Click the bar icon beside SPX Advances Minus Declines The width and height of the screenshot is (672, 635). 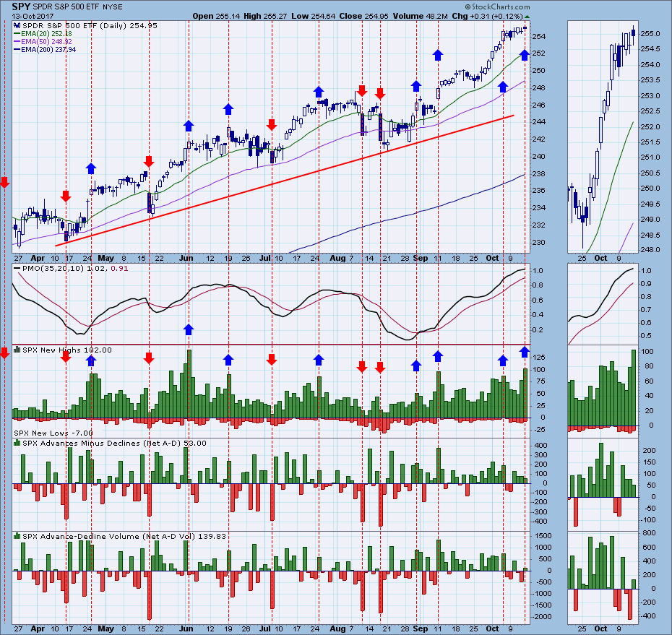click(16, 443)
